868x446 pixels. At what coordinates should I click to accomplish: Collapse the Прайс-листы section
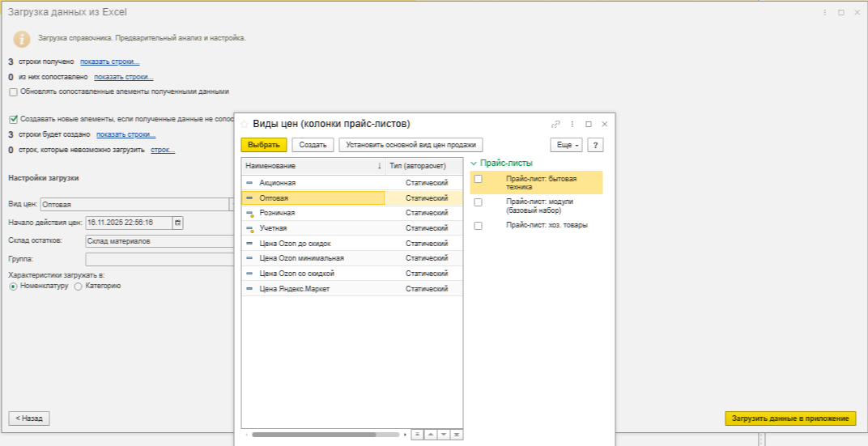[474, 163]
